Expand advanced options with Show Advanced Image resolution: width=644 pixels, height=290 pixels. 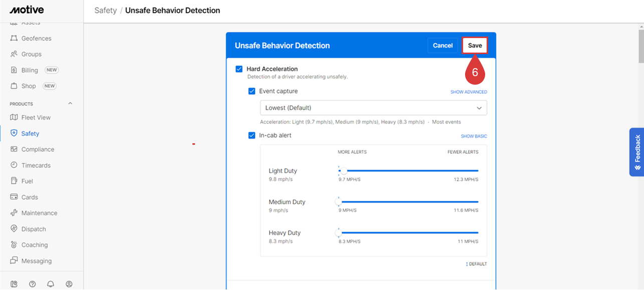(x=468, y=92)
